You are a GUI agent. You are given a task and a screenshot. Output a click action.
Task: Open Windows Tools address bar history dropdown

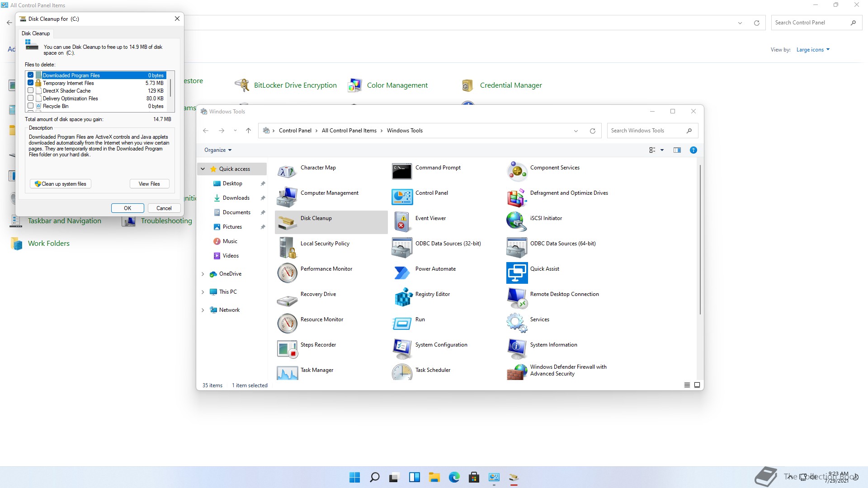576,131
